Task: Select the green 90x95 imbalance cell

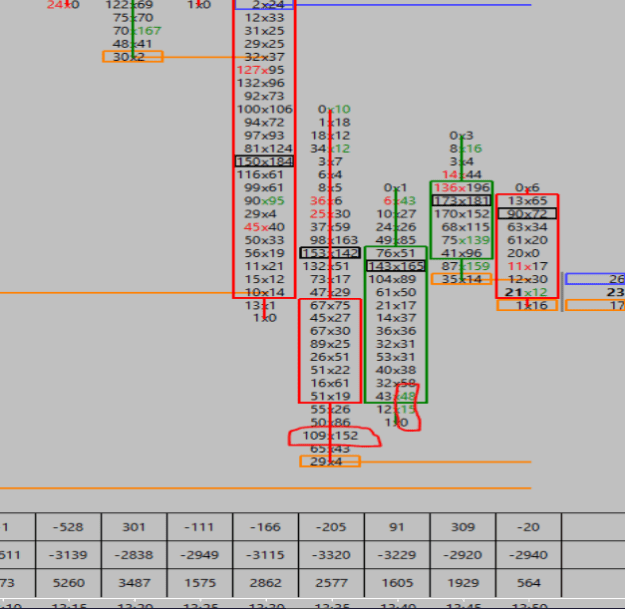Action: (x=264, y=200)
